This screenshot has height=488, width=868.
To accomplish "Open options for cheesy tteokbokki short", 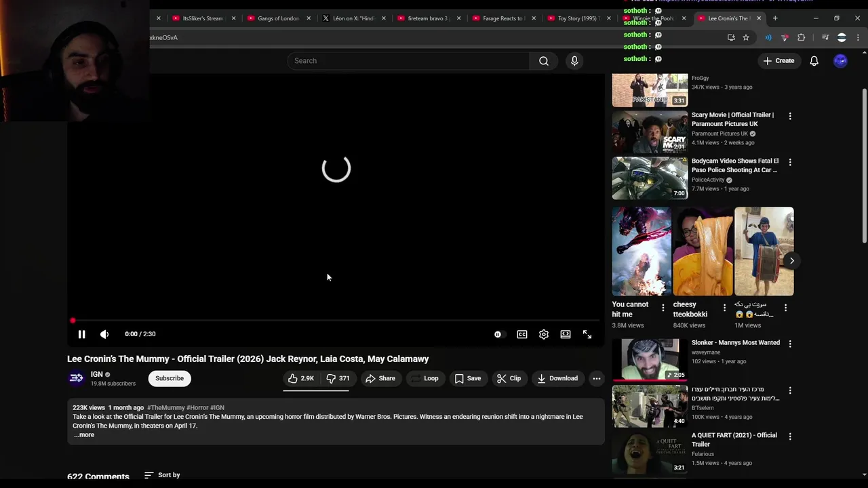I will (724, 308).
